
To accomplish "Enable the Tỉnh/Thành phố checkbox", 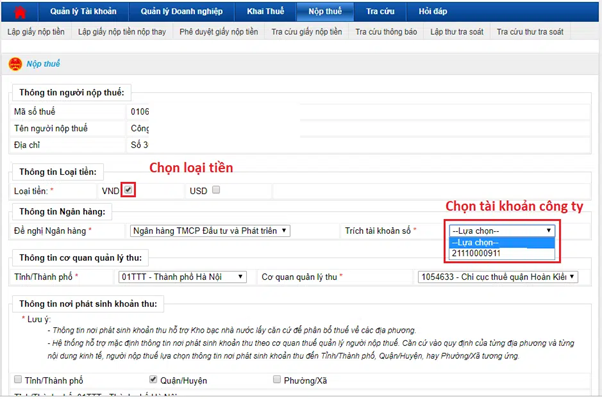I will 18,379.
